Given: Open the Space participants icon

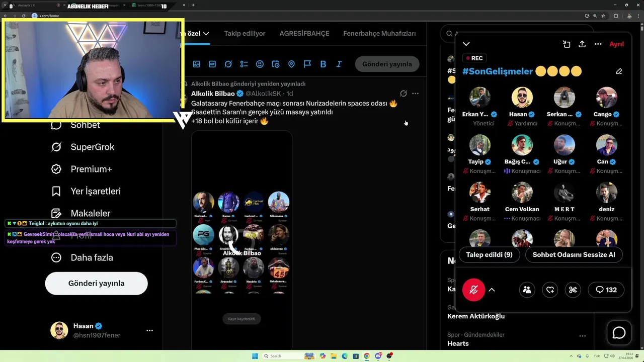Looking at the screenshot, I should point(527,290).
